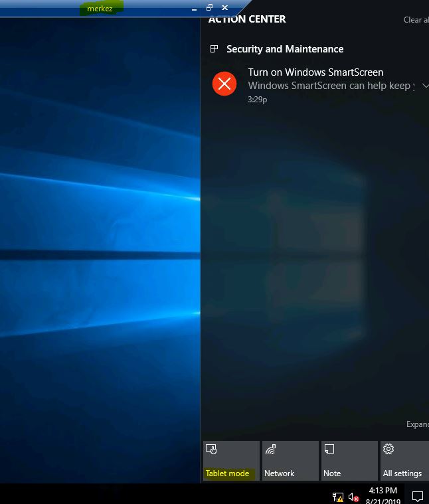Viewport: 429px width, 504px height.
Task: Open the Note quick action tile
Action: pos(349,461)
